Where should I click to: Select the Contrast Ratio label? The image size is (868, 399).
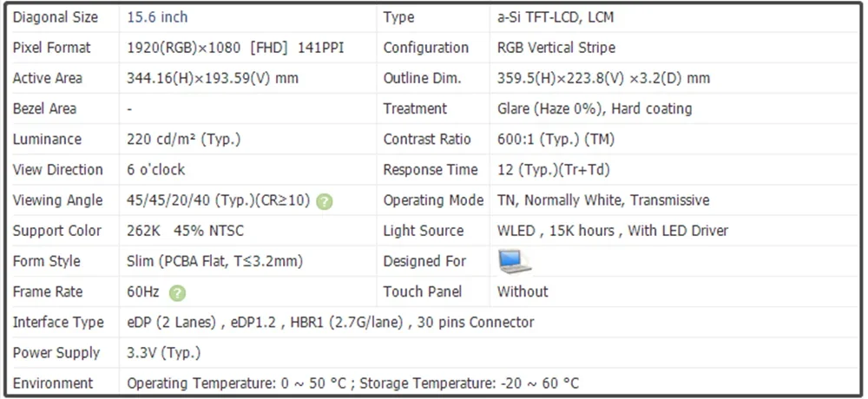click(x=427, y=139)
